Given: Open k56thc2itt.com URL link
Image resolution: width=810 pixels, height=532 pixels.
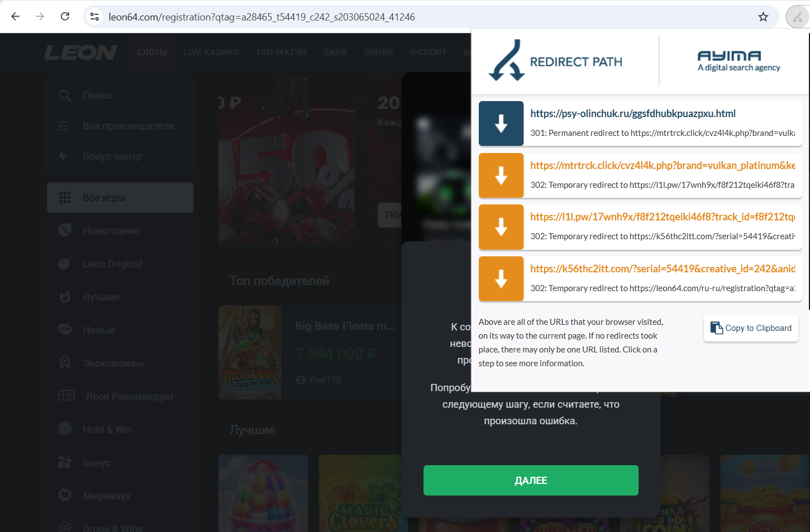Looking at the screenshot, I should [662, 268].
